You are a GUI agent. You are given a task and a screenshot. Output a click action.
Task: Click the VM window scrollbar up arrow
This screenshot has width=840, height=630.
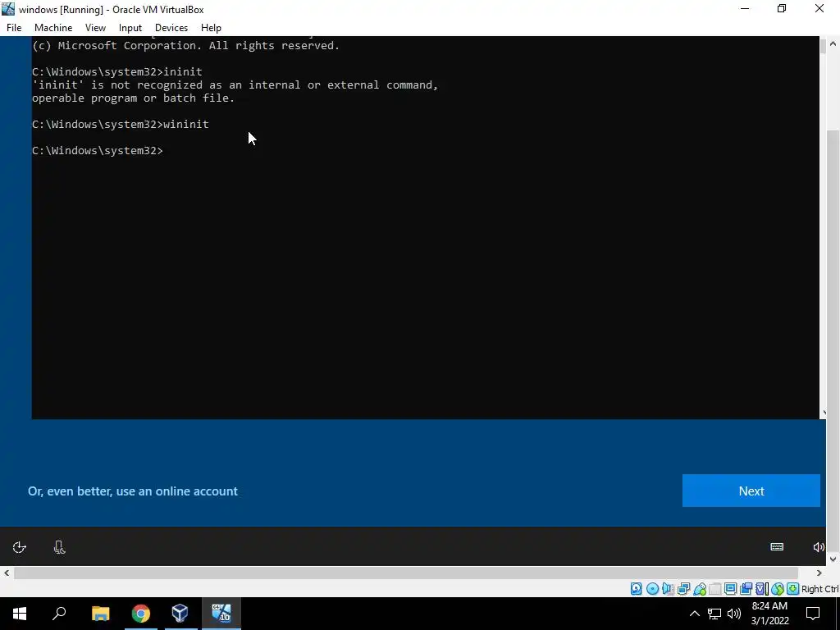[833, 43]
